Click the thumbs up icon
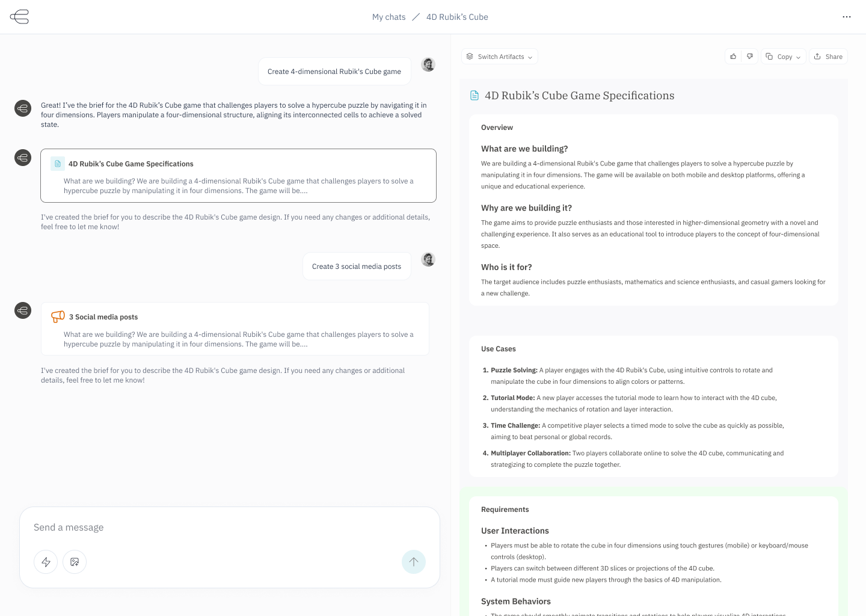 point(733,57)
